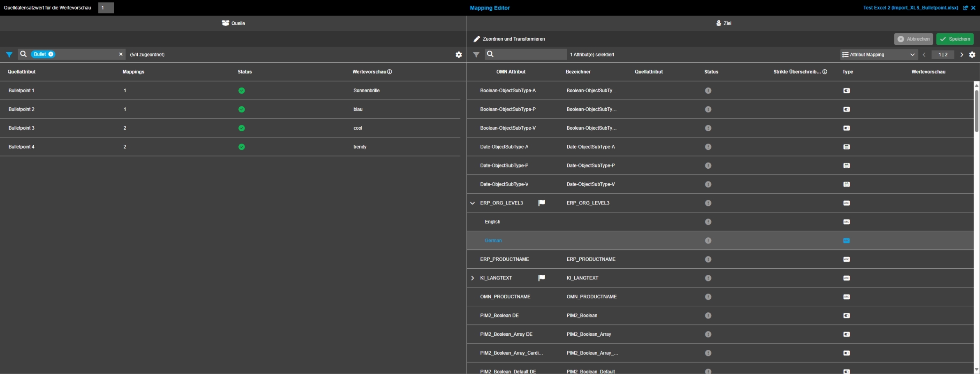Remove the Bullet filter chip
Image resolution: width=980 pixels, height=374 pixels.
(51, 54)
